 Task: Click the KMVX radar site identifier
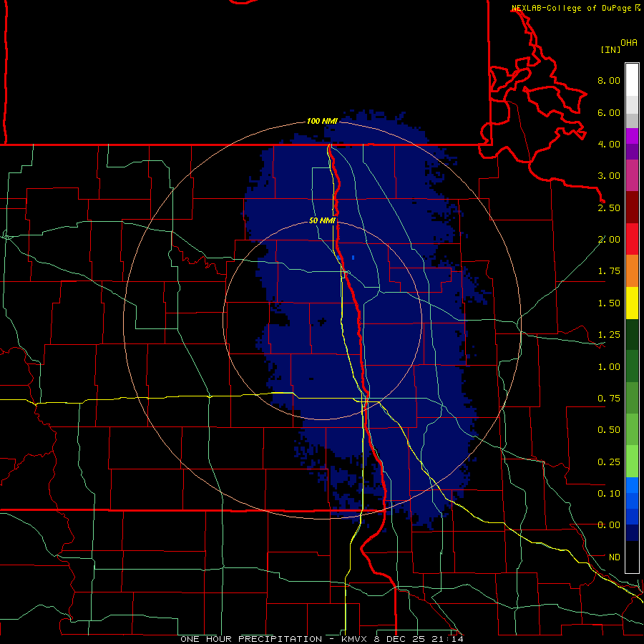(355, 639)
